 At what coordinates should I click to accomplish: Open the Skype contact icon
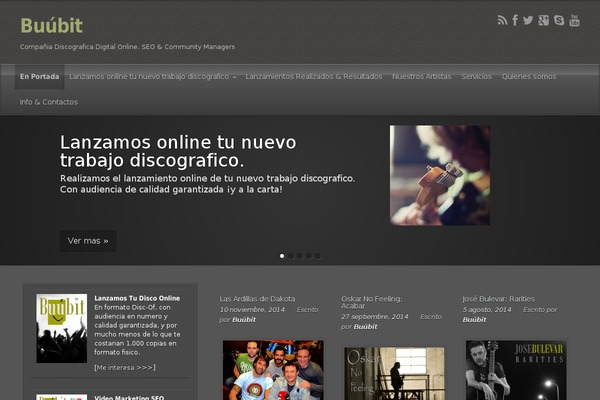point(559,20)
